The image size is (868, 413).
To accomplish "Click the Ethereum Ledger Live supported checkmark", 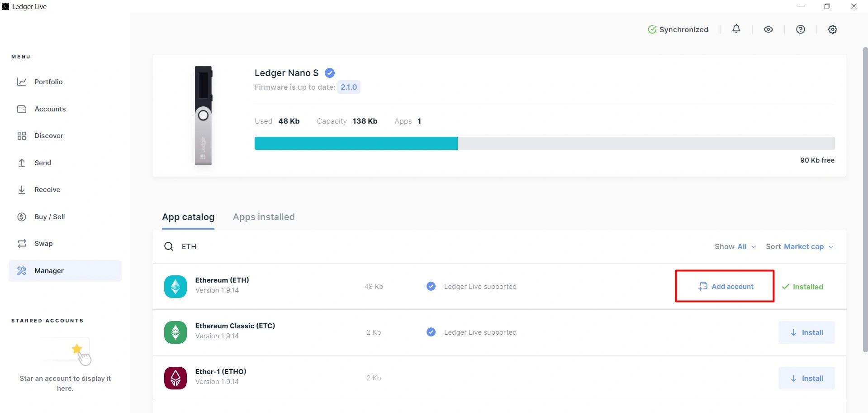I will click(431, 286).
